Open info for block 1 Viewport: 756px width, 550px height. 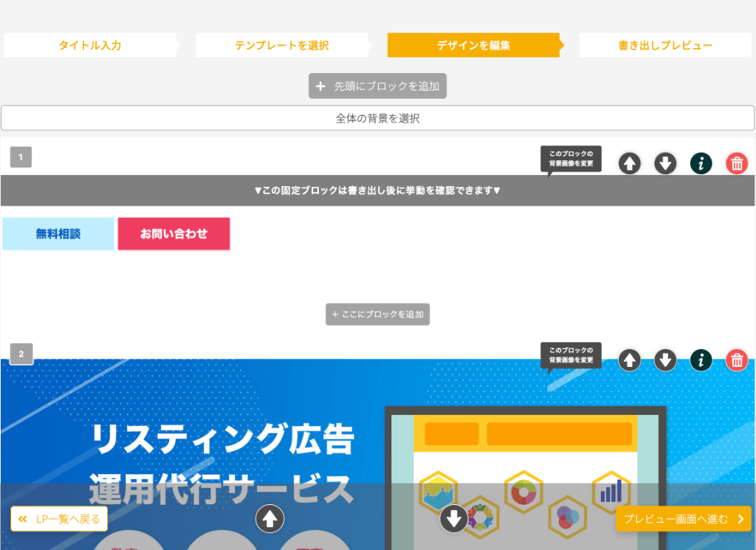(x=701, y=163)
